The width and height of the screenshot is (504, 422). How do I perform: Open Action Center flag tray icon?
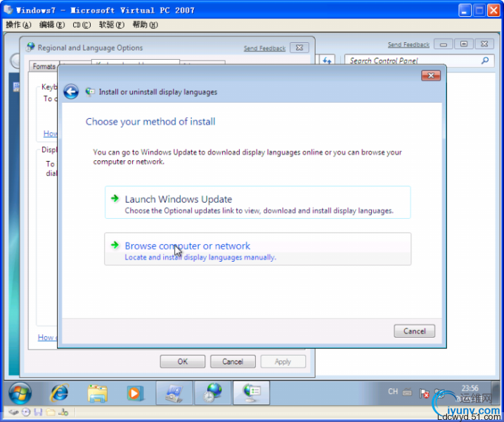[x=425, y=392]
